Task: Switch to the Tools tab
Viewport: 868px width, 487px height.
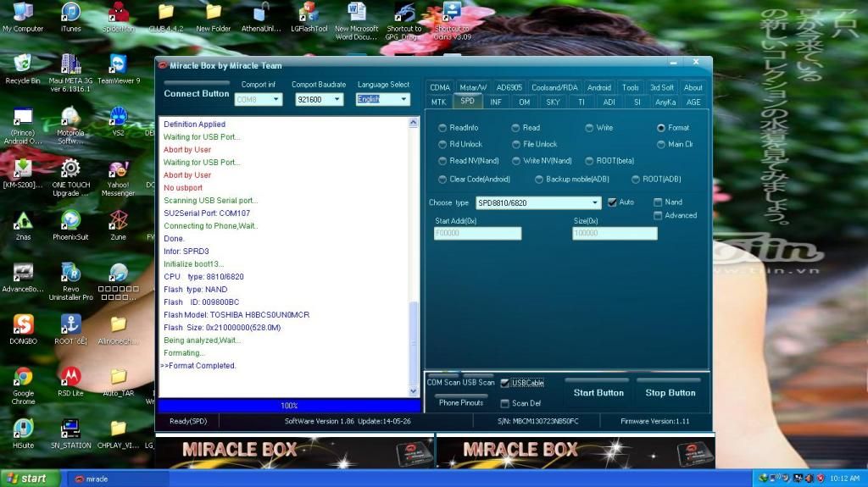Action: 630,87
